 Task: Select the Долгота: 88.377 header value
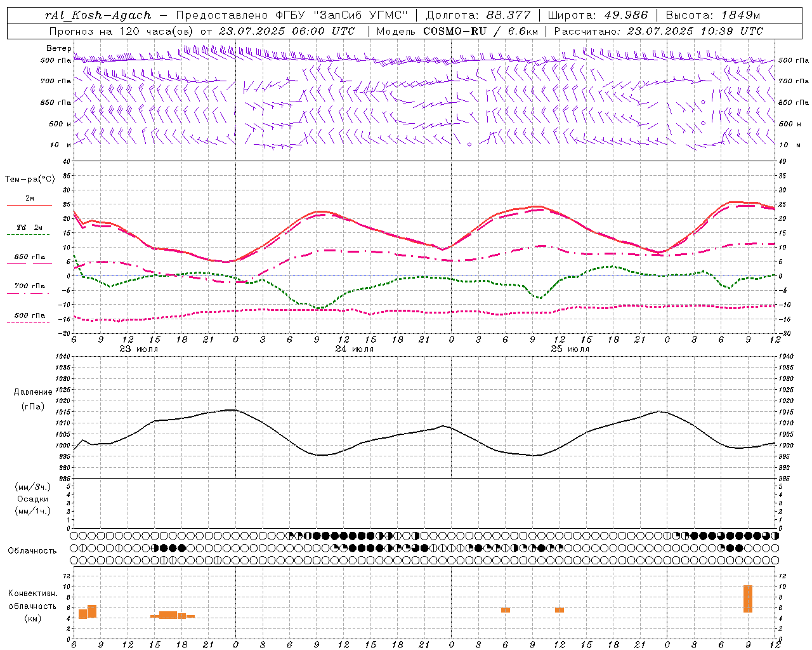[479, 15]
